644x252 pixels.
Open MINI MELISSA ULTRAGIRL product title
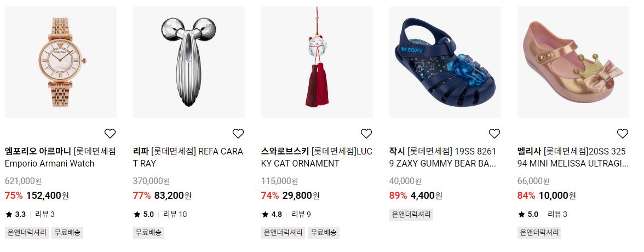point(573,157)
